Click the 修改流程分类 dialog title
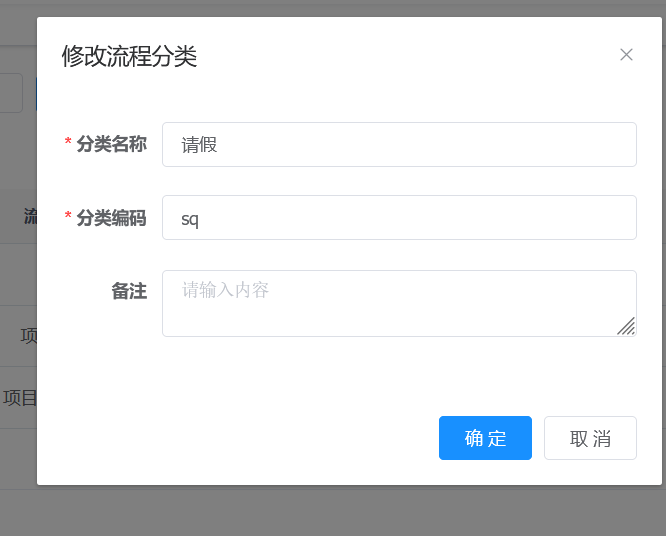This screenshot has height=536, width=666. (x=129, y=56)
